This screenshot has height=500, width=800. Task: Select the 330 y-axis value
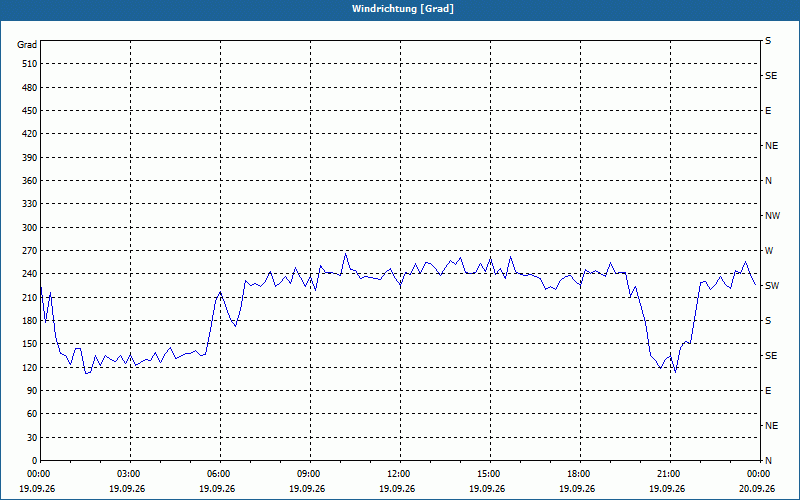(x=29, y=204)
